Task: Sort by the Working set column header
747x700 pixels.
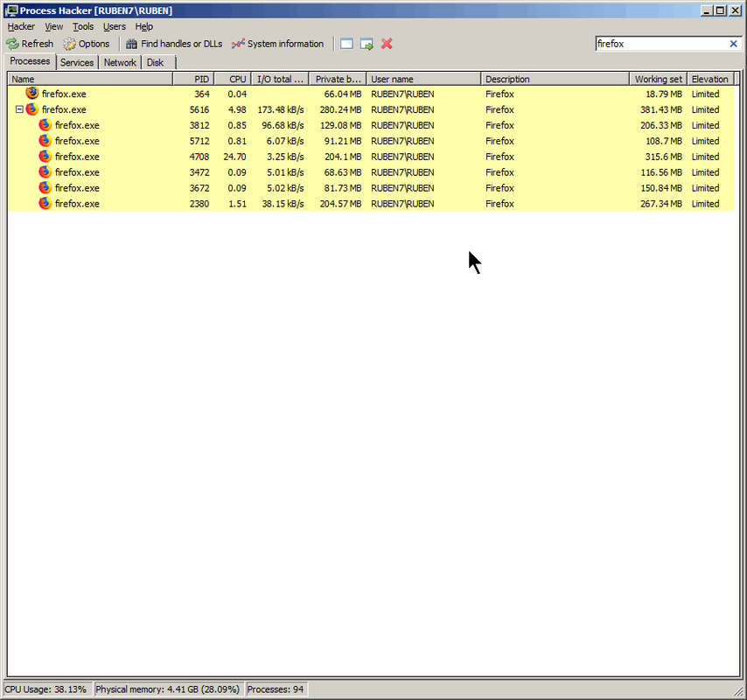Action: click(x=659, y=79)
